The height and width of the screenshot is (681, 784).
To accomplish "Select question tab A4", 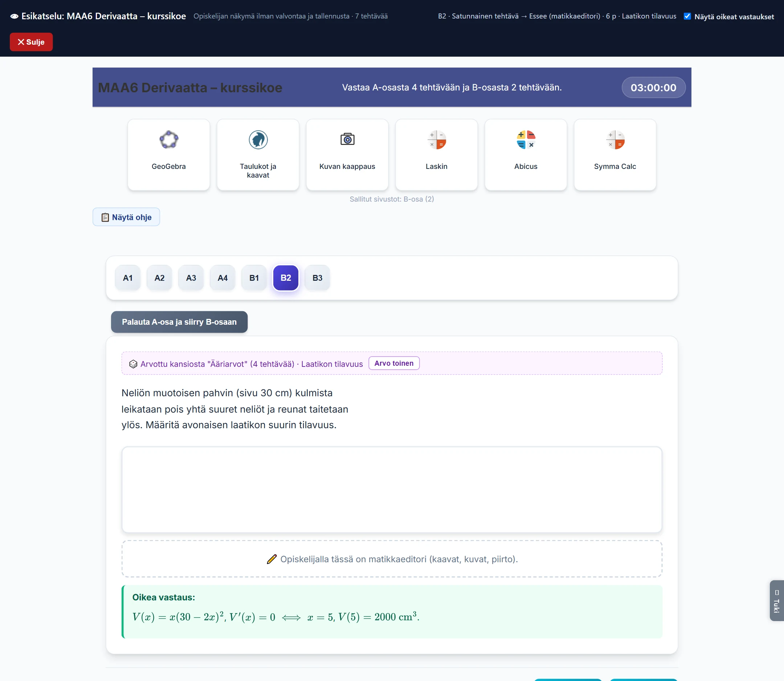I will 222,278.
